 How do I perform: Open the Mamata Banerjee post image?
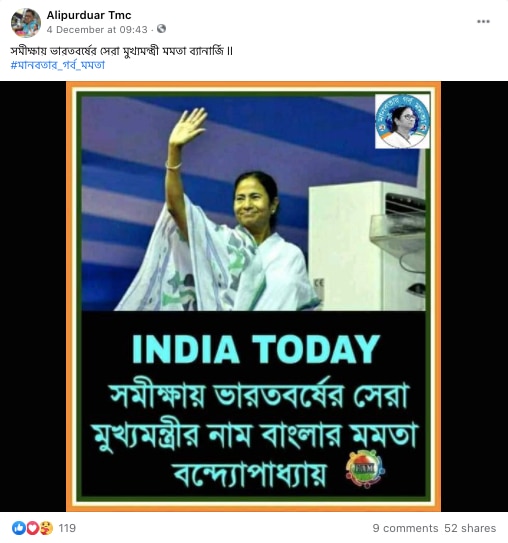(x=253, y=296)
